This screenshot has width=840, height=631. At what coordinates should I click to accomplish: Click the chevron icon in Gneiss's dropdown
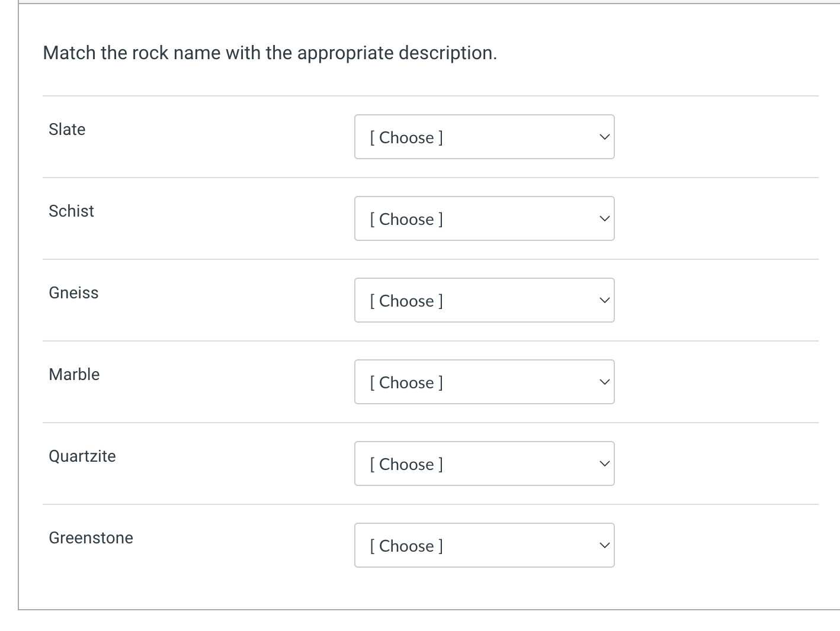pos(603,300)
